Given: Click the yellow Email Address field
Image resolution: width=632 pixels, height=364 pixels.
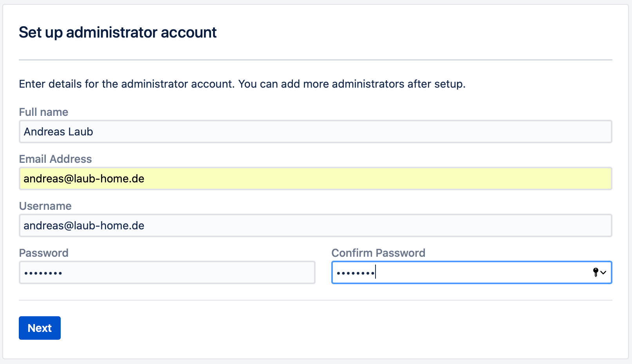Looking at the screenshot, I should (x=315, y=178).
